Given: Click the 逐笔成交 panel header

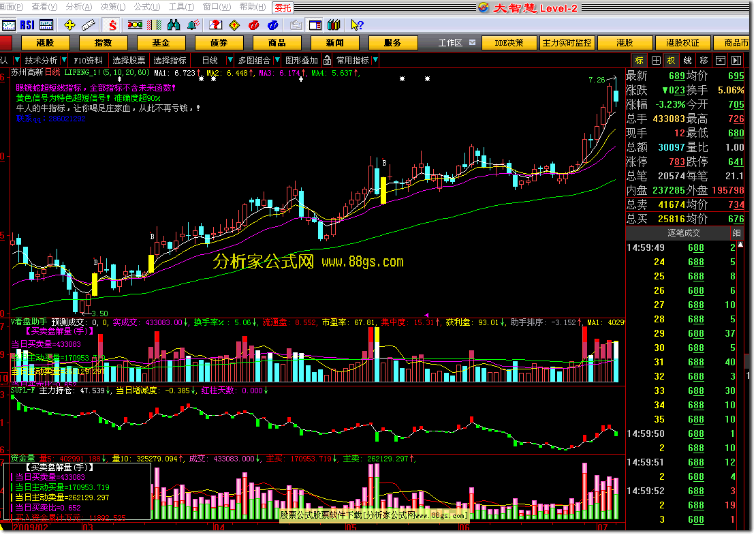Looking at the screenshot, I should click(684, 233).
